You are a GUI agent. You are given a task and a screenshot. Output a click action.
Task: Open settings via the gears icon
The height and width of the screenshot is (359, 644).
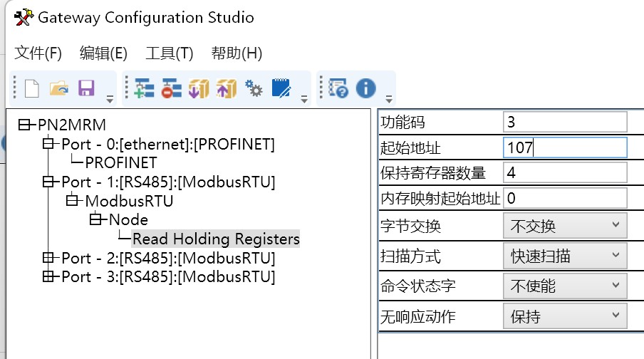pos(254,88)
